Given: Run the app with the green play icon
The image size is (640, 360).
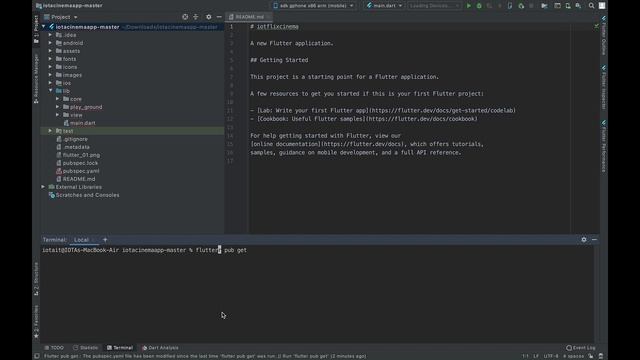Looking at the screenshot, I should point(469,6).
